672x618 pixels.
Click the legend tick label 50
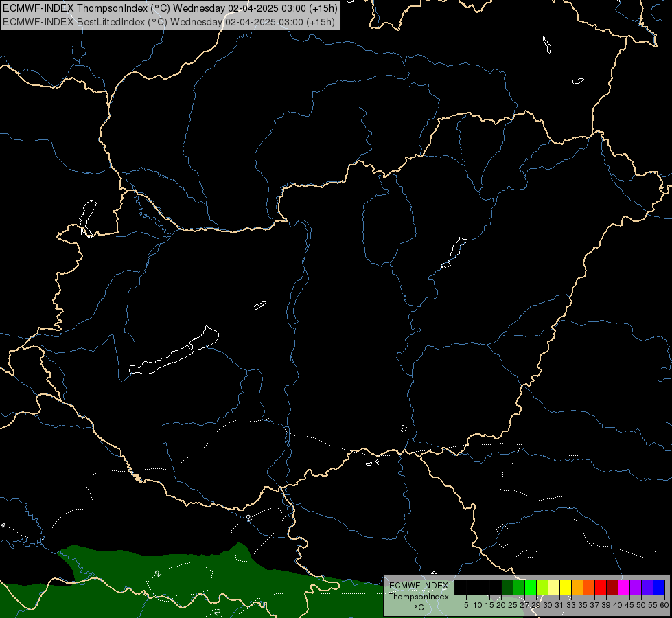coord(640,605)
